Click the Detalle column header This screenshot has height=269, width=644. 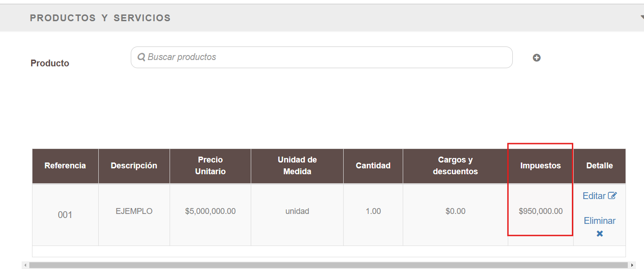[x=599, y=166]
